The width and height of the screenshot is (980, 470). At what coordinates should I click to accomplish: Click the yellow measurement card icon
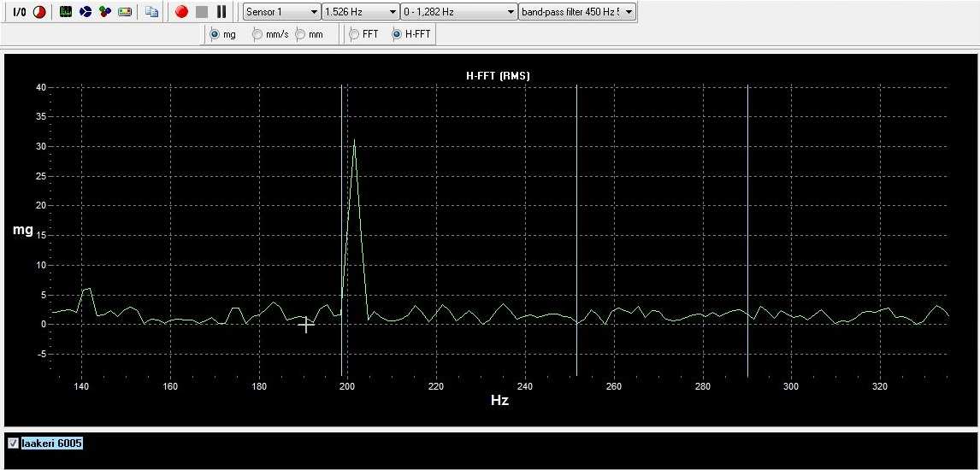(125, 12)
